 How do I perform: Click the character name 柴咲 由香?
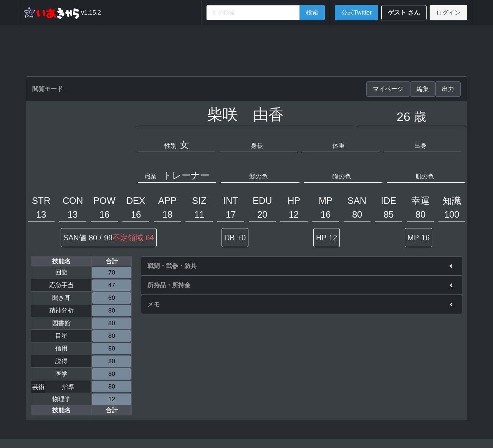(245, 115)
